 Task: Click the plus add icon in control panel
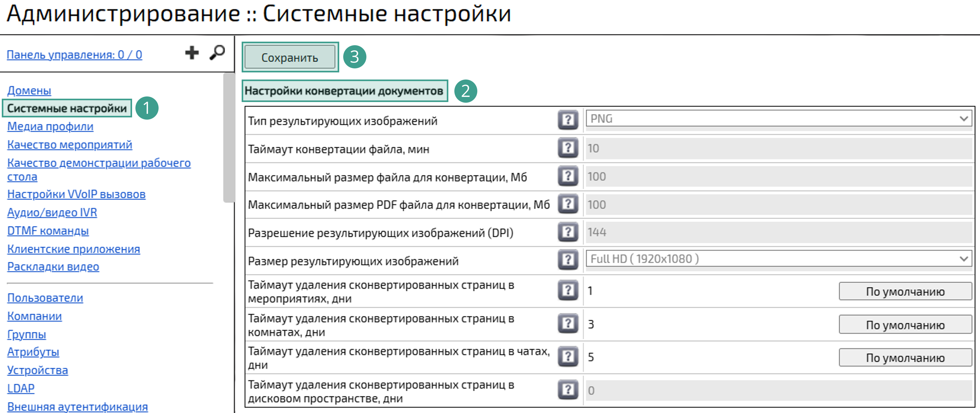tap(192, 53)
